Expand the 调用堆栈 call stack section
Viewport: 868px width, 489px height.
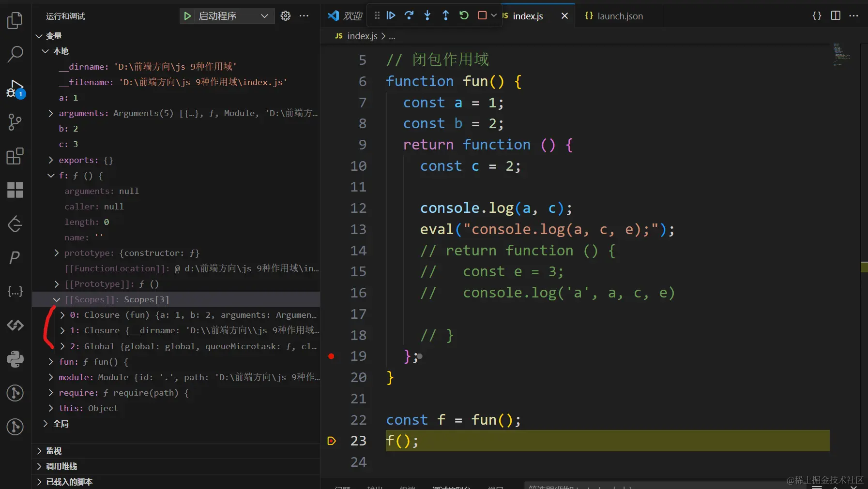(39, 466)
